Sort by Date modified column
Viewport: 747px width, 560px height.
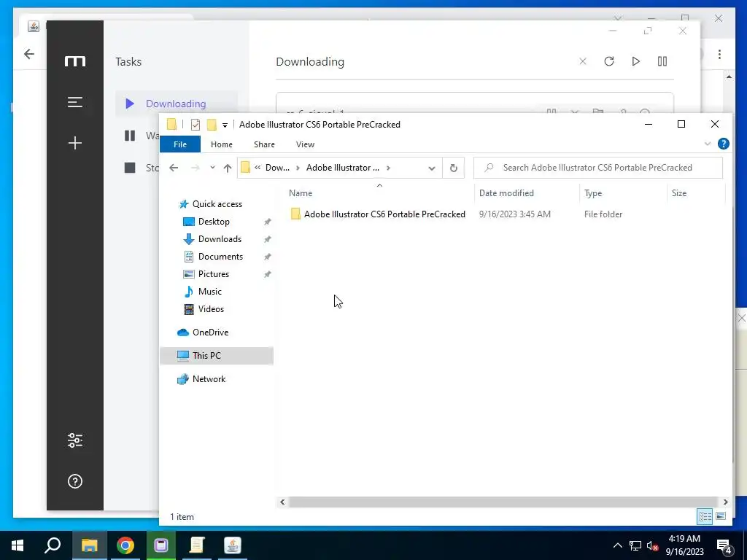point(506,192)
